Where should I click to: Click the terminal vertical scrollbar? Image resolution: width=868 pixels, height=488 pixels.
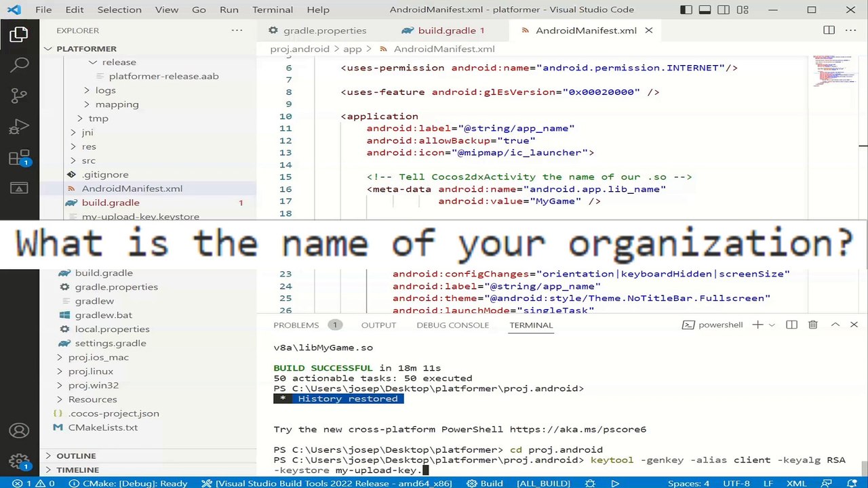pyautogui.click(x=863, y=468)
